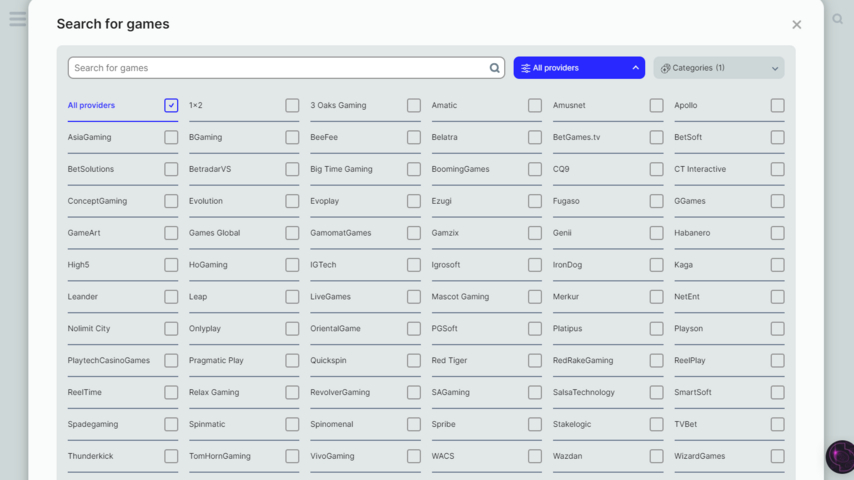This screenshot has width=854, height=480.
Task: Enable the BGaming provider checkbox
Action: click(x=292, y=137)
